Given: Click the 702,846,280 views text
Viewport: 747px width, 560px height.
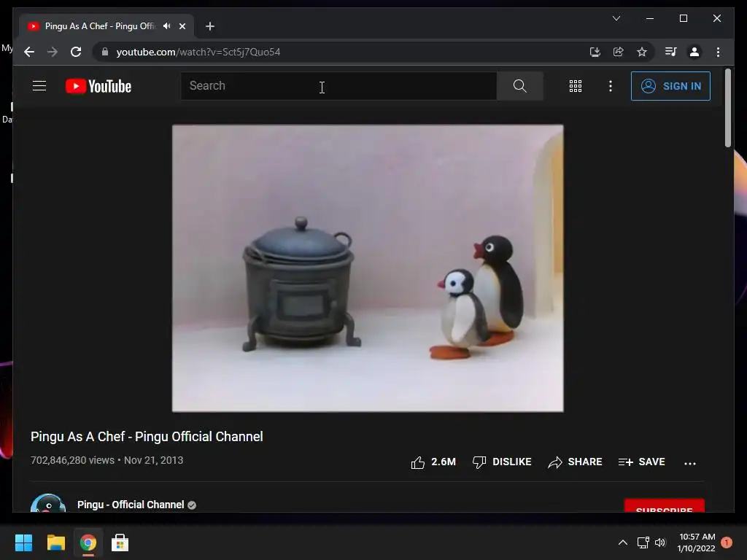Looking at the screenshot, I should pos(72,461).
